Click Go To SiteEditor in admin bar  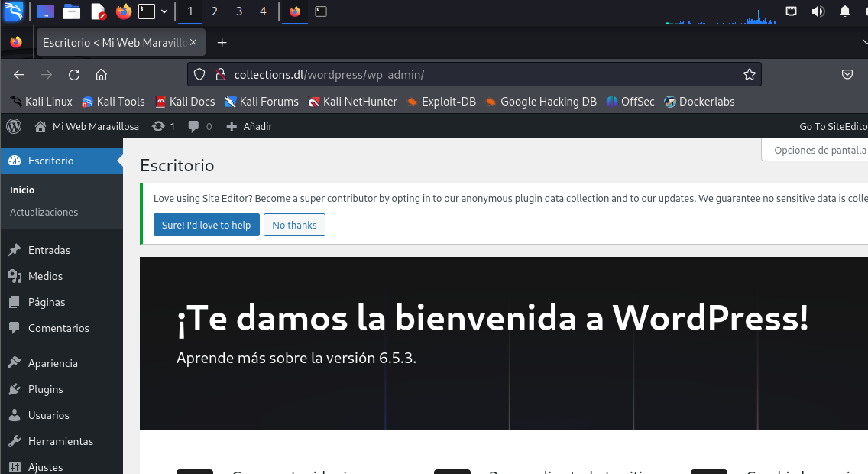click(833, 126)
